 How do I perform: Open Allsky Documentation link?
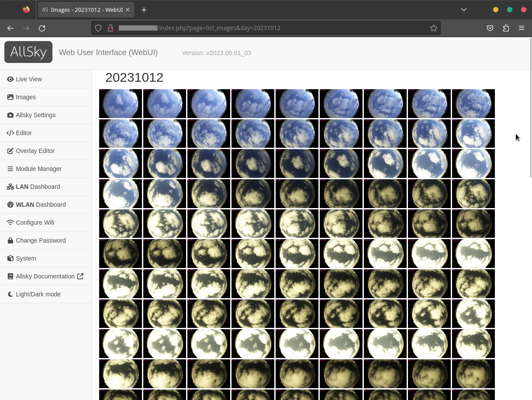pyautogui.click(x=46, y=276)
